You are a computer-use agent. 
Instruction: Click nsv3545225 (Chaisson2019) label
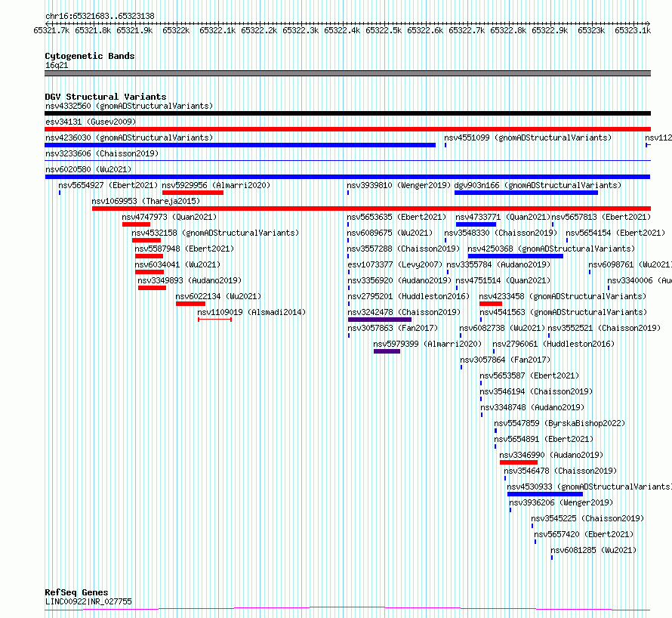coord(587,518)
